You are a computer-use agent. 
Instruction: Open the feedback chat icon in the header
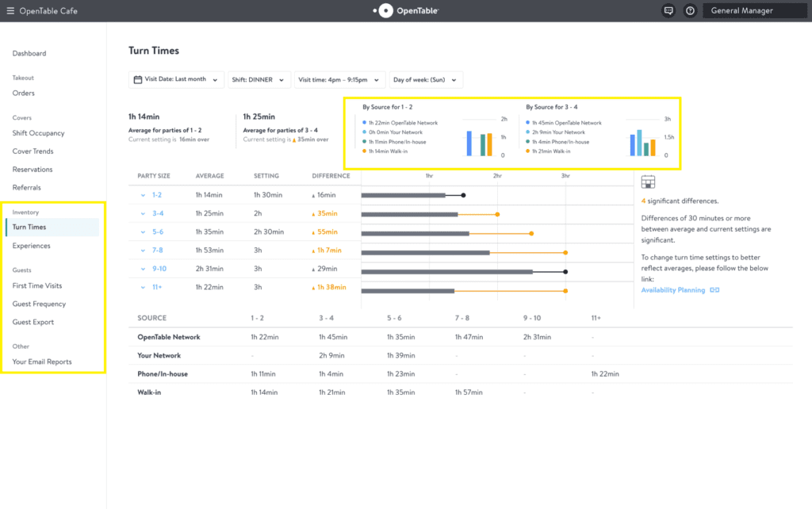(x=668, y=10)
